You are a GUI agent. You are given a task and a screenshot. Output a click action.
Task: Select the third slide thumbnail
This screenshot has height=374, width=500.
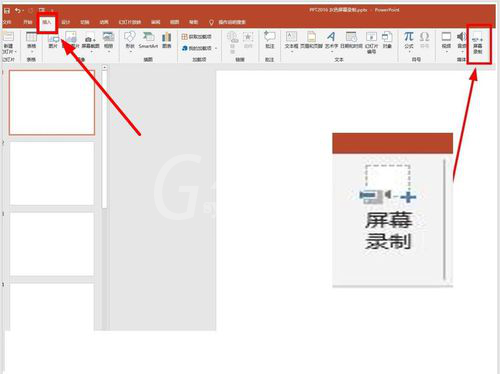click(52, 244)
